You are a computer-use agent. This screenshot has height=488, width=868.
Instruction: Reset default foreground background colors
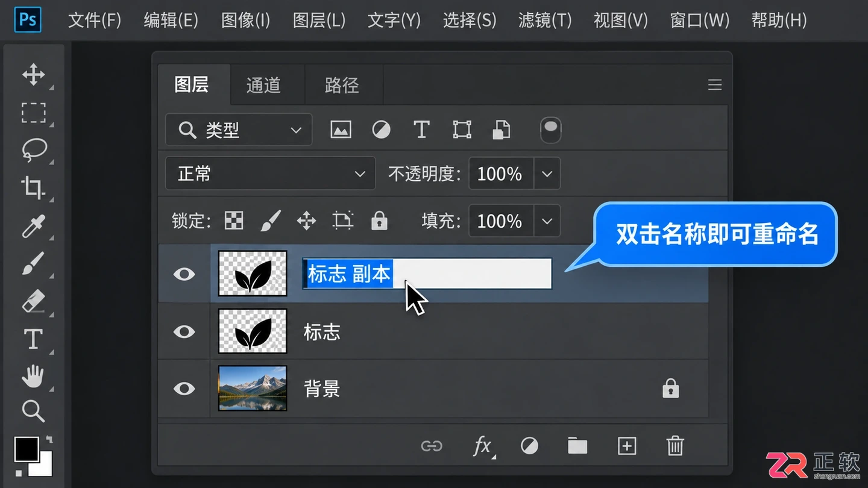click(x=18, y=473)
